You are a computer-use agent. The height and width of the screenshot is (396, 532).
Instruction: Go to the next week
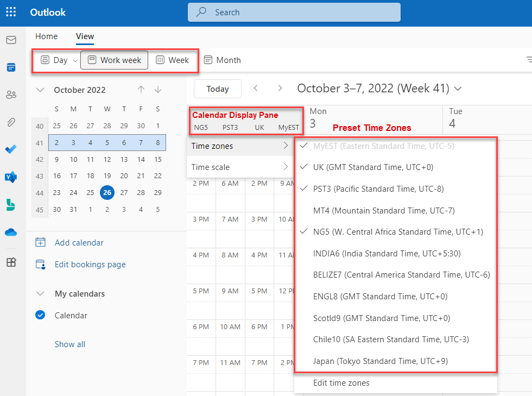(280, 89)
